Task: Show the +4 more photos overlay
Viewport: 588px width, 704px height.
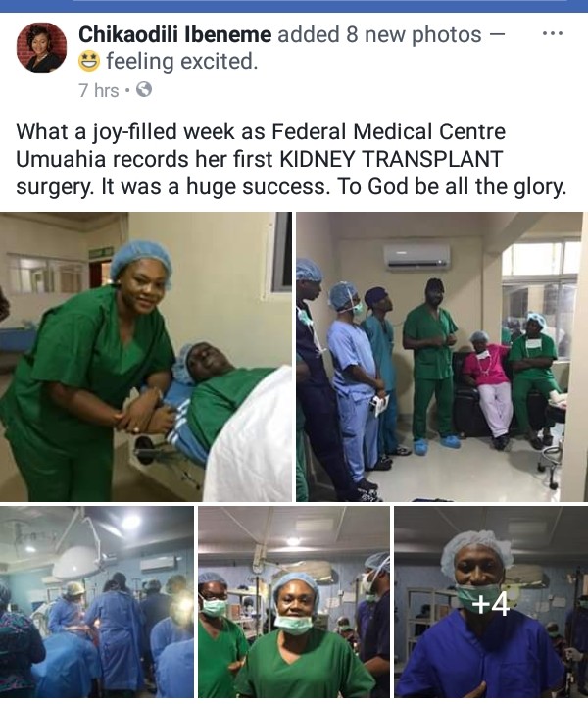Action: click(x=491, y=602)
